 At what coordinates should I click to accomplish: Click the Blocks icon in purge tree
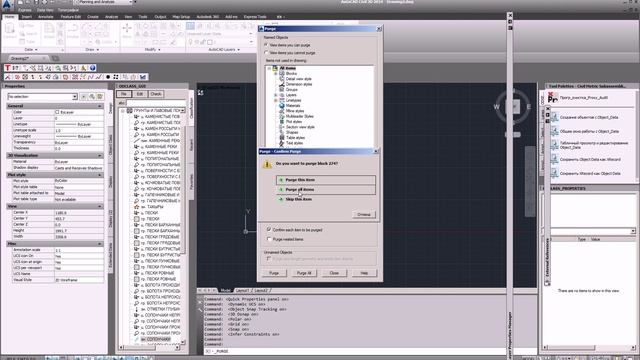pyautogui.click(x=282, y=73)
